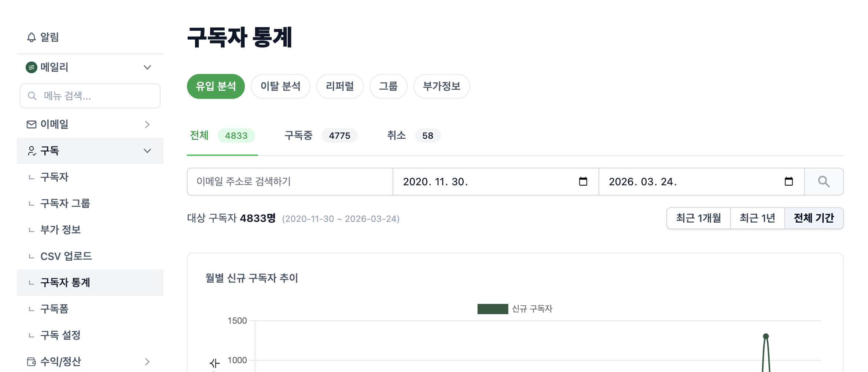Go to CSV 업로드 page

pos(66,256)
